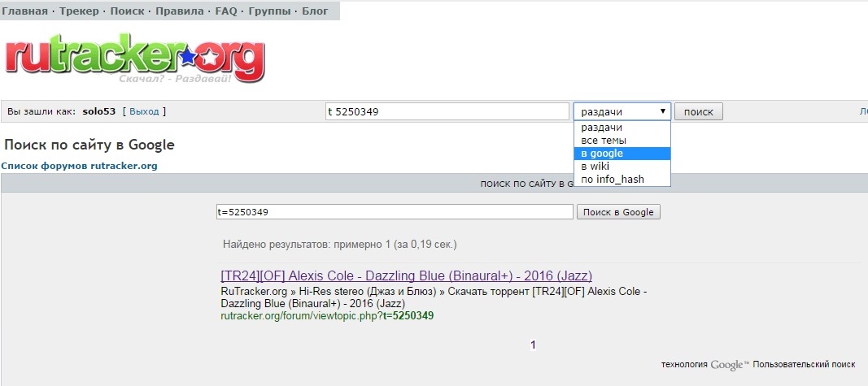The width and height of the screenshot is (868, 386).
Task: Click the 'Найдено результатов: примерно 1' text
Action: tap(340, 244)
